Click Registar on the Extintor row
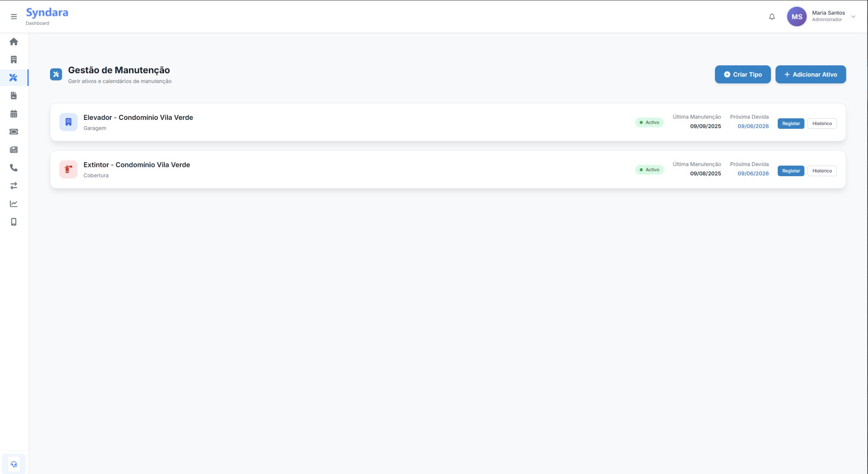This screenshot has height=474, width=868. [x=790, y=171]
